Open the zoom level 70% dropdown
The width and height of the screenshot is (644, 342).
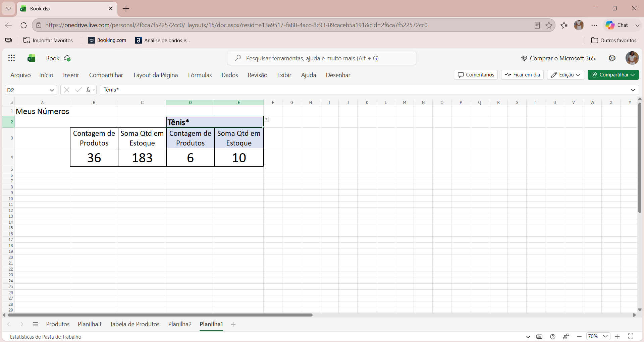(x=598, y=336)
